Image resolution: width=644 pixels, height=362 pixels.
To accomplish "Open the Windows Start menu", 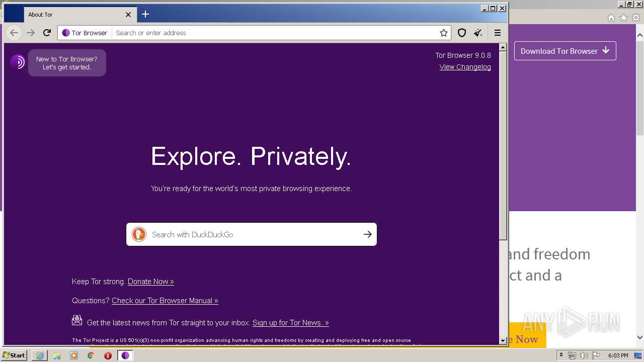I will [x=14, y=355].
